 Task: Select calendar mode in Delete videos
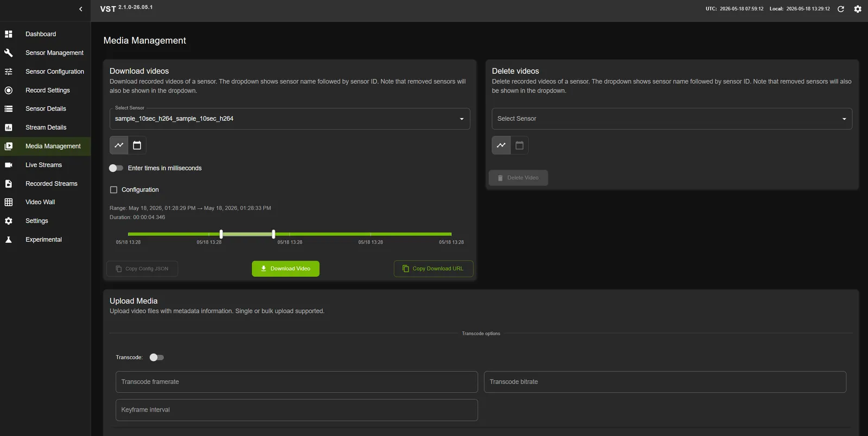coord(520,145)
